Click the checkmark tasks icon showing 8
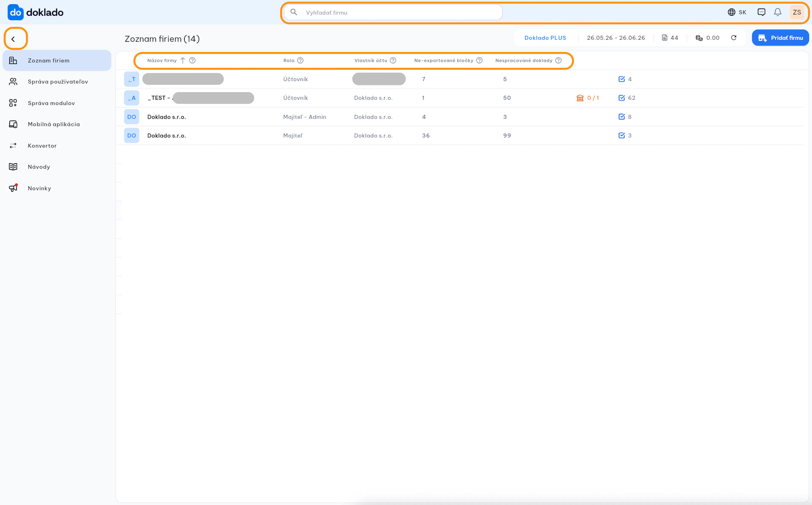 click(621, 117)
